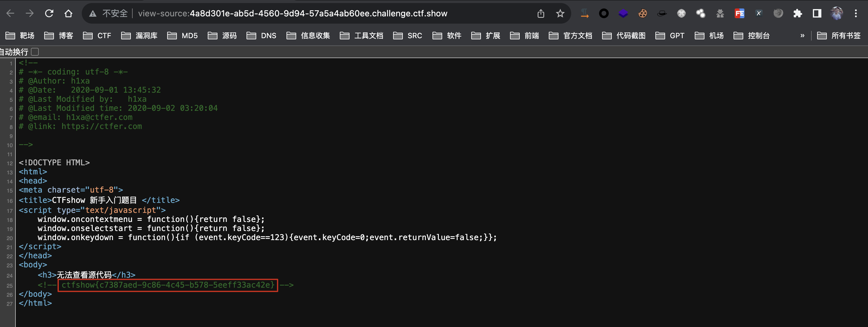Click the ctfshow flag comment text
This screenshot has width=868, height=327.
168,285
